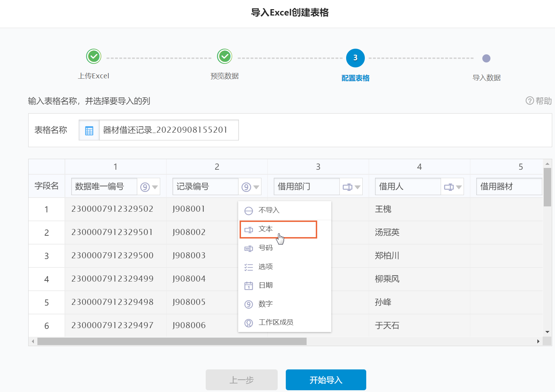This screenshot has height=392, width=555.
Task: Expand type dropdown arrow for 借用部门
Action: (x=357, y=187)
